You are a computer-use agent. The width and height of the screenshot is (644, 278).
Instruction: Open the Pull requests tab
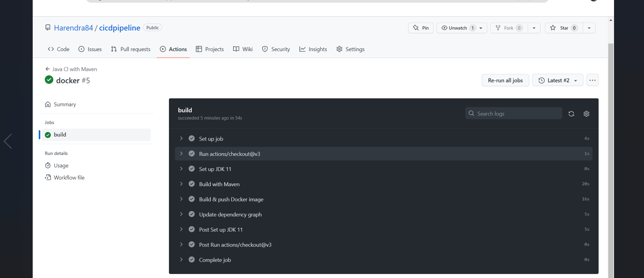131,49
